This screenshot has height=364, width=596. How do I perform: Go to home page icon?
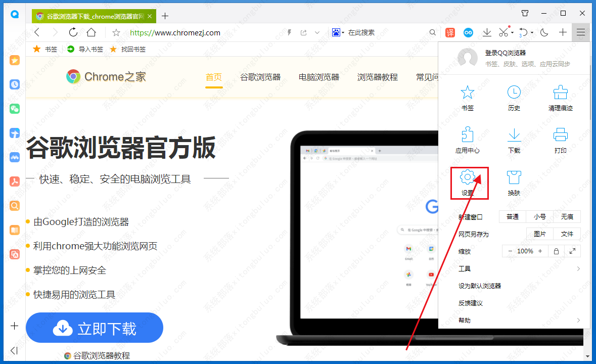(x=91, y=33)
